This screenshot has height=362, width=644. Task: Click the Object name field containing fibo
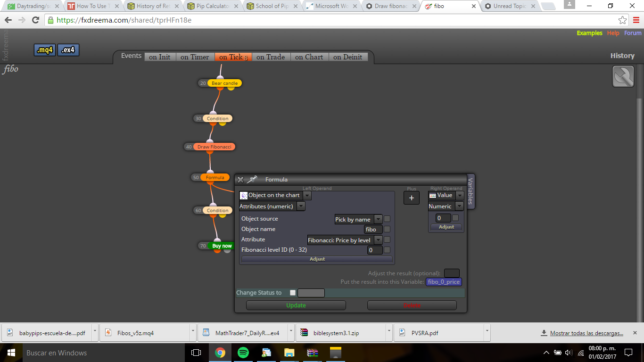coord(373,230)
